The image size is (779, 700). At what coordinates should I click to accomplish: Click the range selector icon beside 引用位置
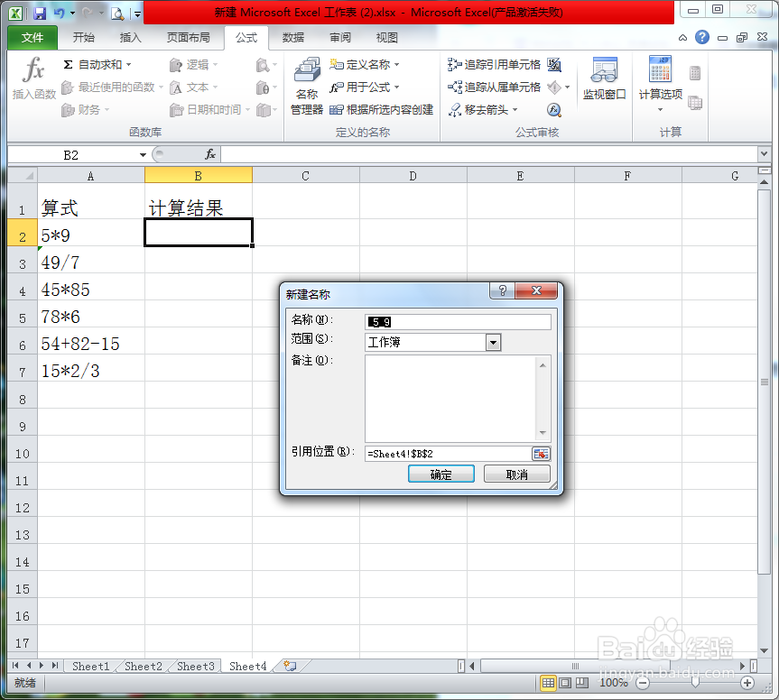tap(543, 454)
